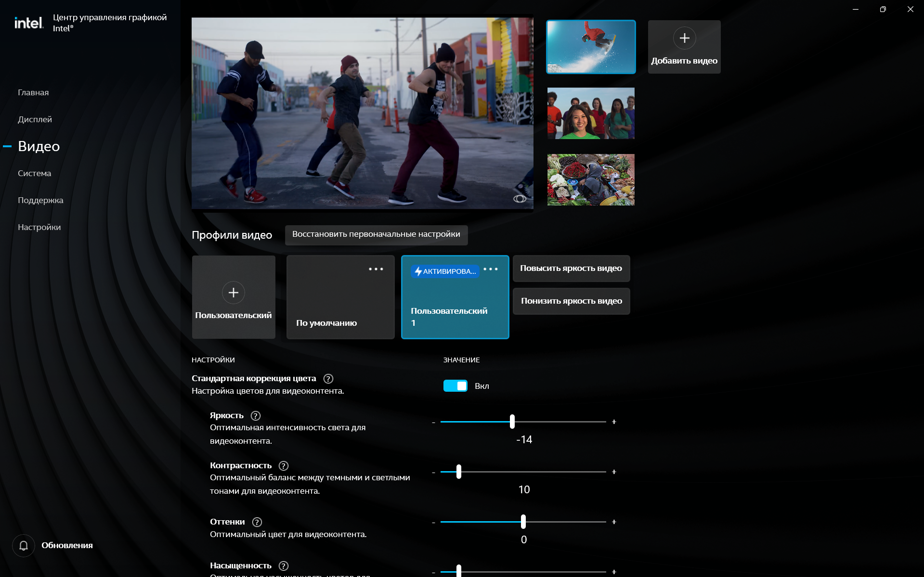Open three-dot menu on Custom 1 profile
924x577 pixels.
pos(491,269)
